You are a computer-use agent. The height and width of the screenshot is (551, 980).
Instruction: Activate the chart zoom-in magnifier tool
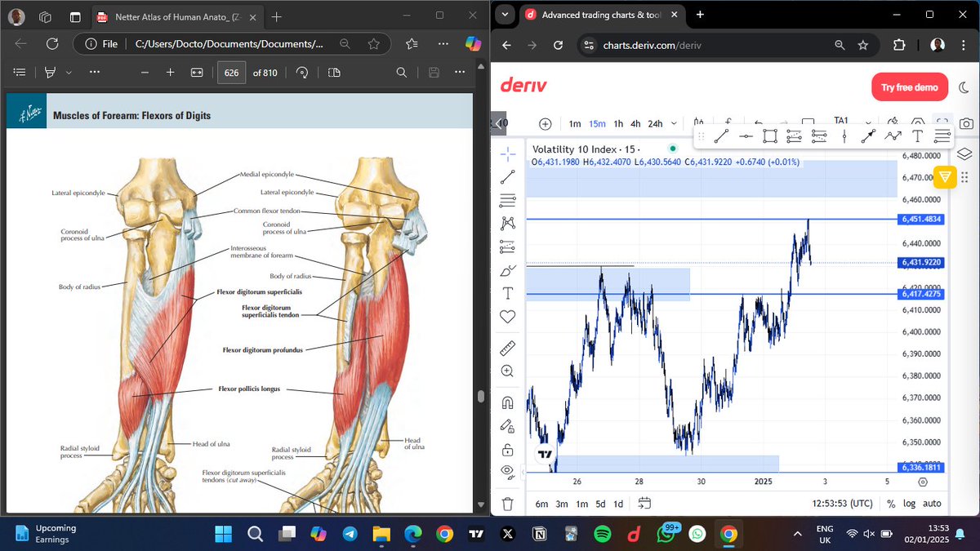[x=507, y=371]
